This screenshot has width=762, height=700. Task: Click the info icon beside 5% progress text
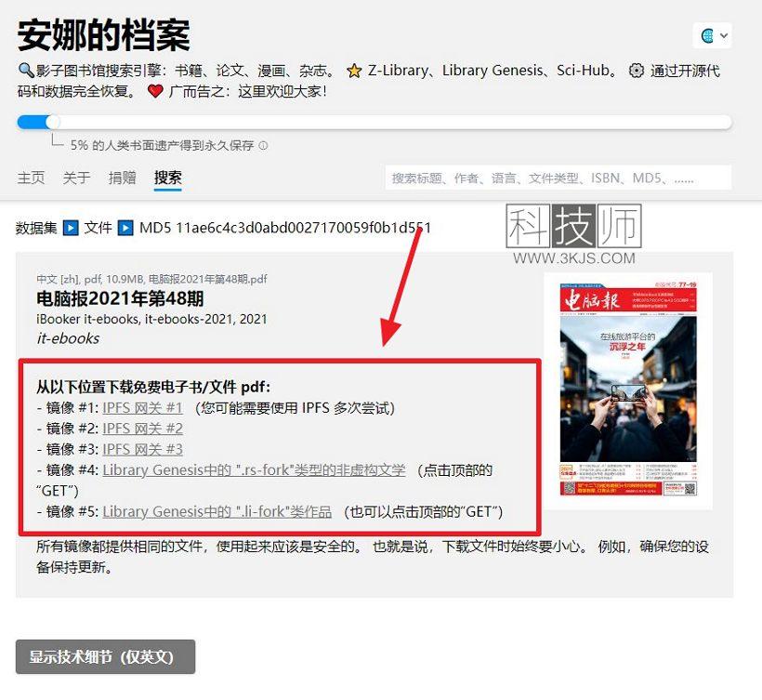[x=263, y=145]
